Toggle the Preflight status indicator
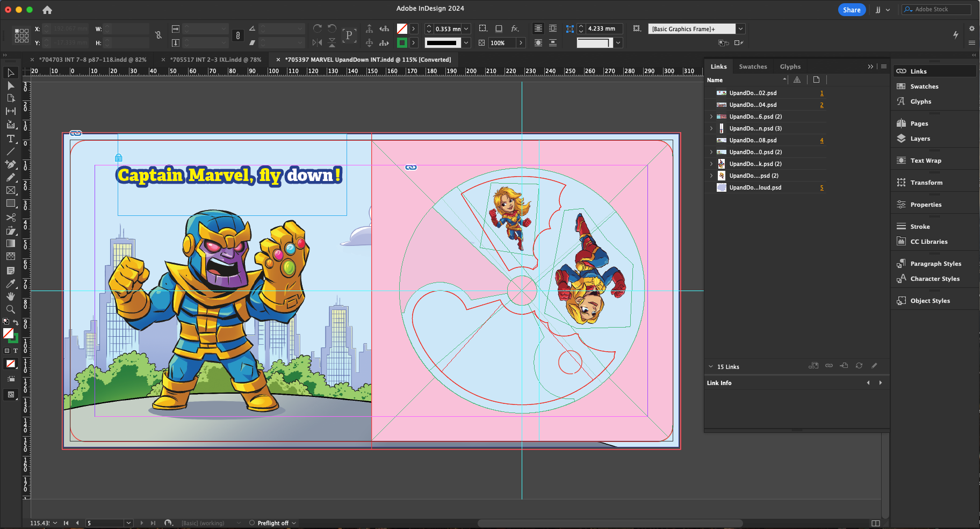 pos(252,523)
